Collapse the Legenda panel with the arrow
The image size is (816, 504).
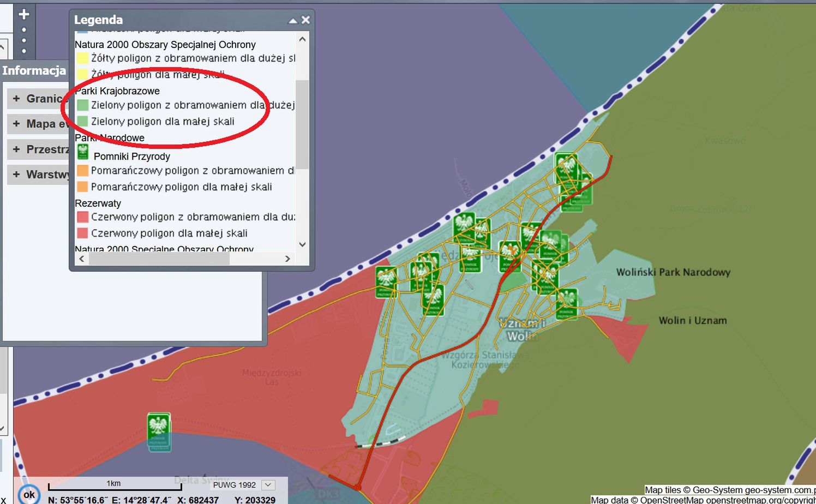coord(293,20)
